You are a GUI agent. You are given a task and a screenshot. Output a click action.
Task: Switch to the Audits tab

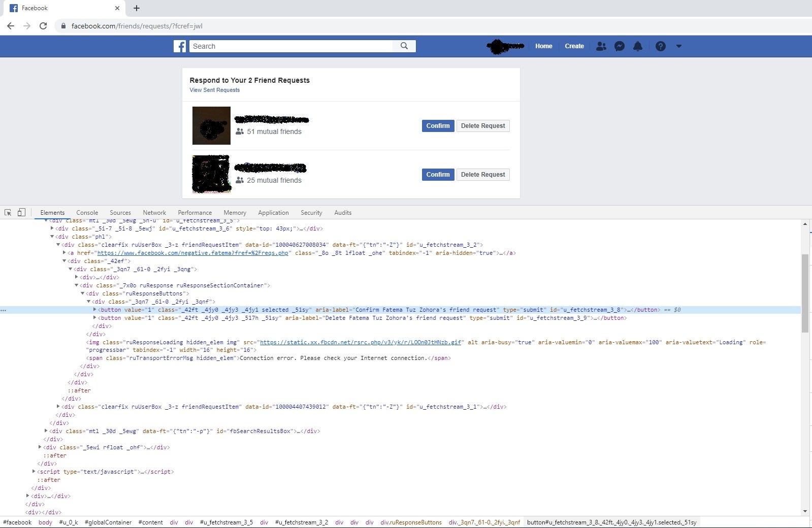(x=343, y=213)
